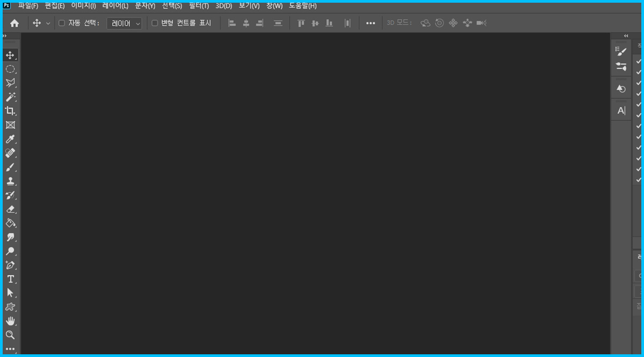This screenshot has height=357, width=644.
Task: Click the Distribute vertically button
Action: [x=278, y=23]
